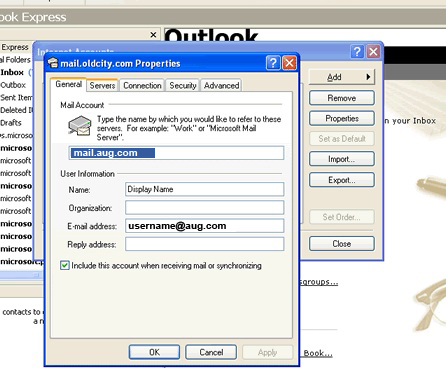Click the Reply address field
The width and height of the screenshot is (446, 368).
205,244
